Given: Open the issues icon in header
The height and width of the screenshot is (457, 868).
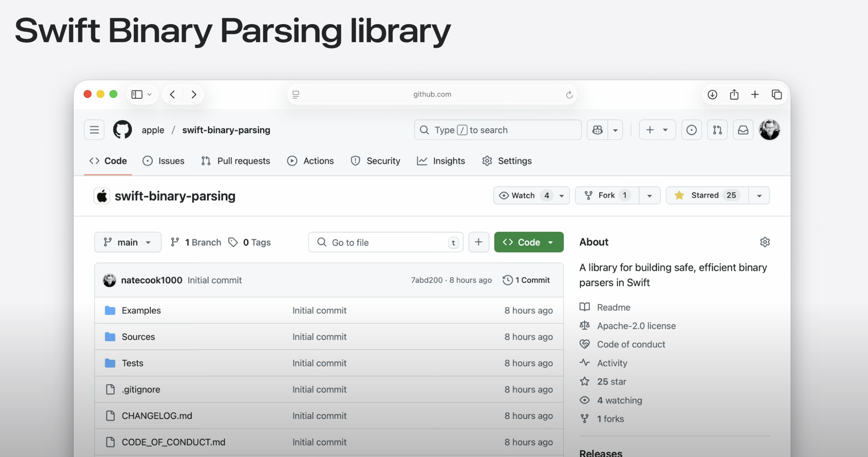Looking at the screenshot, I should (x=691, y=130).
